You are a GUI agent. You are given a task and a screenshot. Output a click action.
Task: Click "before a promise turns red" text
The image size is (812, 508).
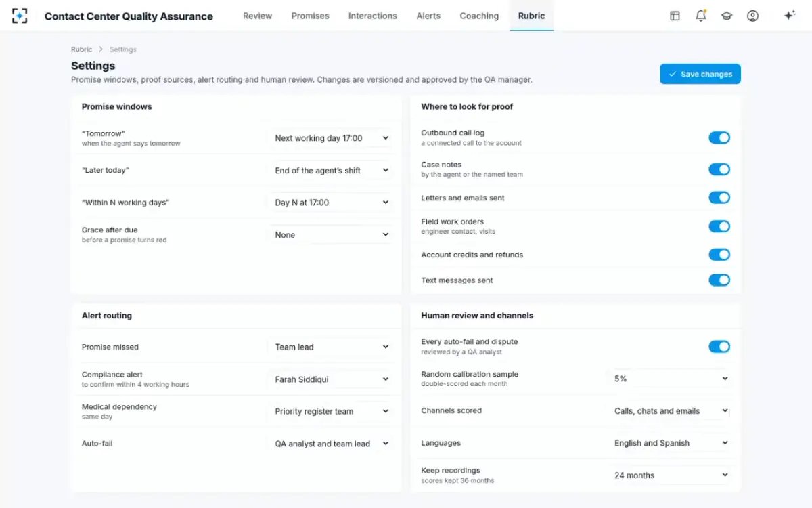coord(124,240)
